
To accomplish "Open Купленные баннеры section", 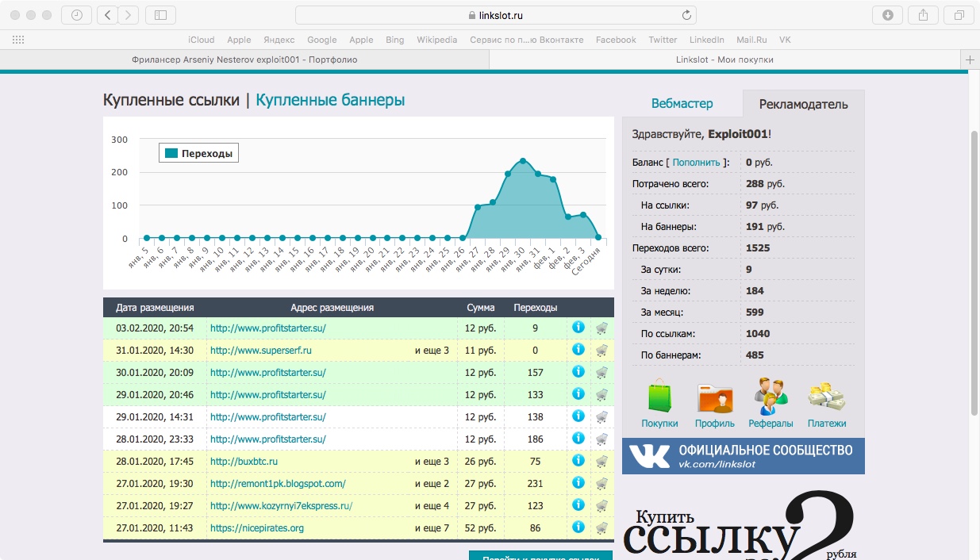I will pyautogui.click(x=330, y=100).
